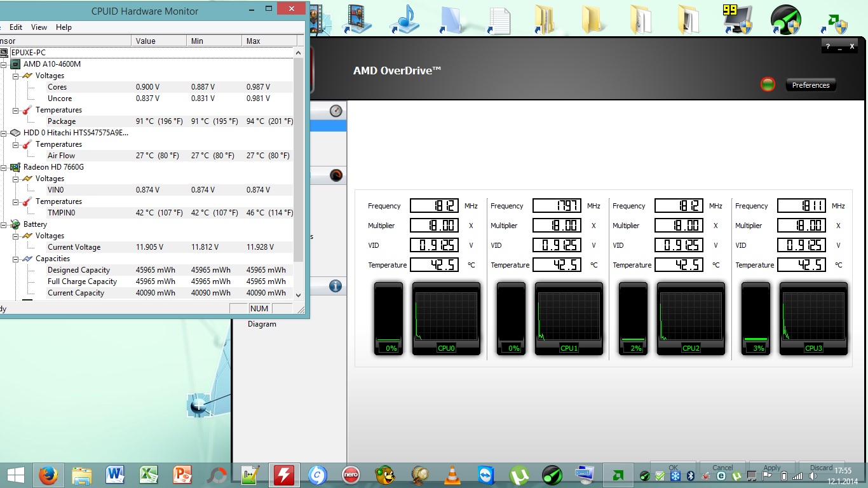Viewport: 868px width, 488px height.
Task: Select the Package temperature row
Action: pos(147,121)
